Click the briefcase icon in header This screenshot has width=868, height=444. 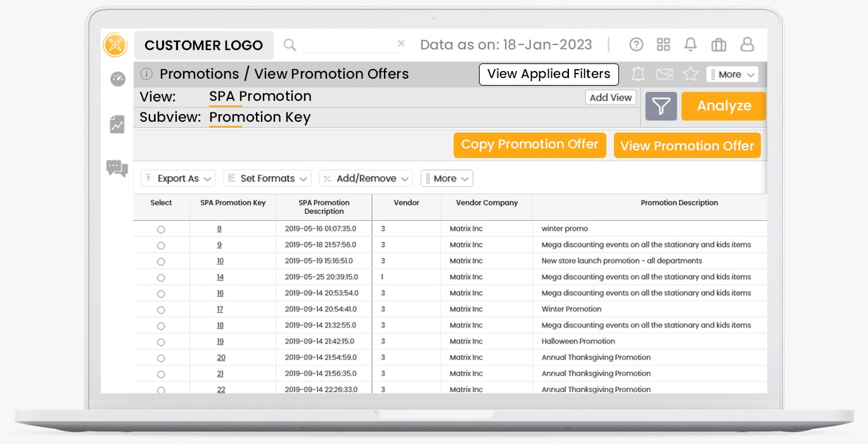(x=718, y=44)
